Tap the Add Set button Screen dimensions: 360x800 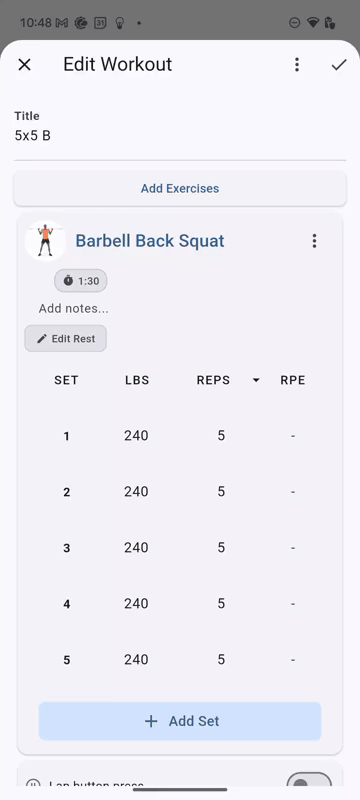point(180,721)
